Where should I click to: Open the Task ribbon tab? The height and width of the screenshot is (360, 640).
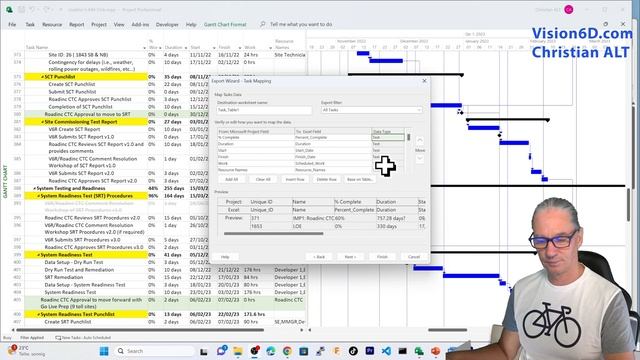click(x=30, y=24)
